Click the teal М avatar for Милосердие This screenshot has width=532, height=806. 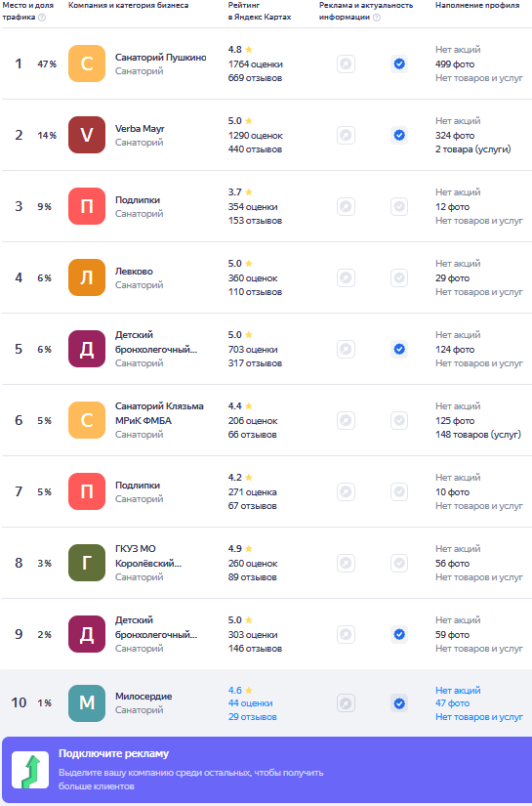[87, 703]
